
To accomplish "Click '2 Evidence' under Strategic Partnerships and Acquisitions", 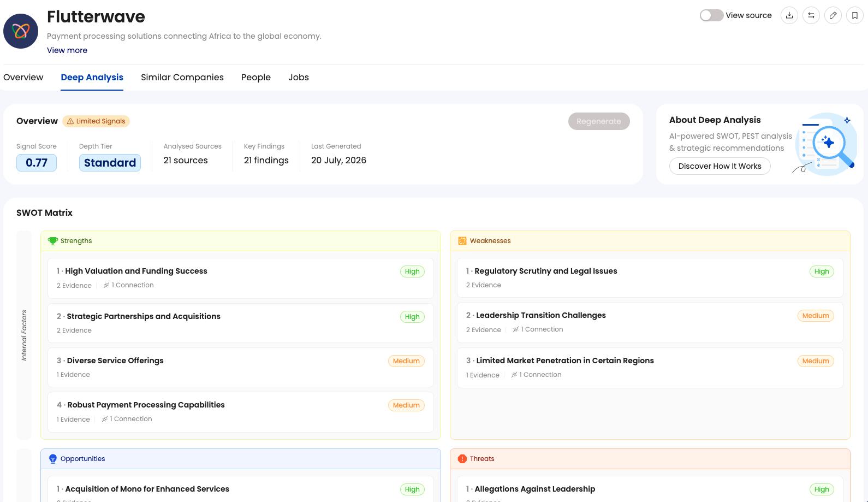I will pyautogui.click(x=74, y=330).
